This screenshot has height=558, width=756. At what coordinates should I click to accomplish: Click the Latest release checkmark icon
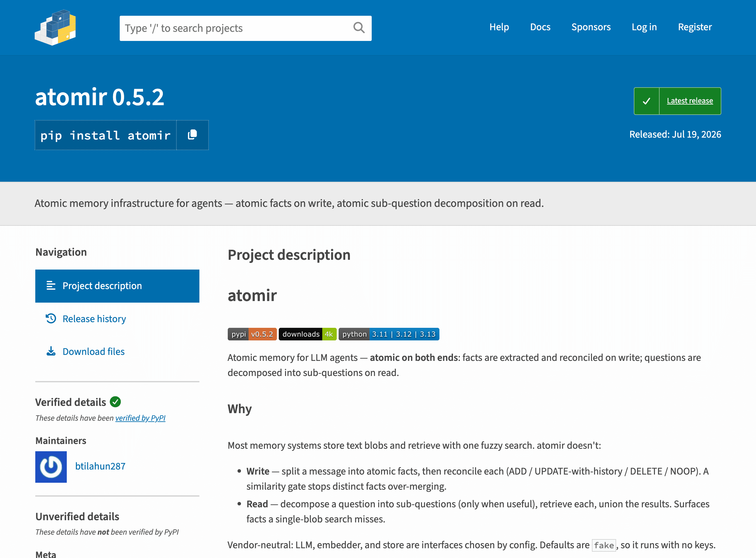(x=647, y=101)
